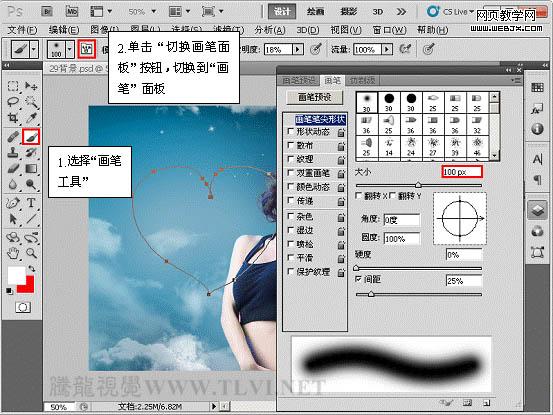Switch to the 画笔预设 tab
The image size is (553, 415).
coord(299,80)
